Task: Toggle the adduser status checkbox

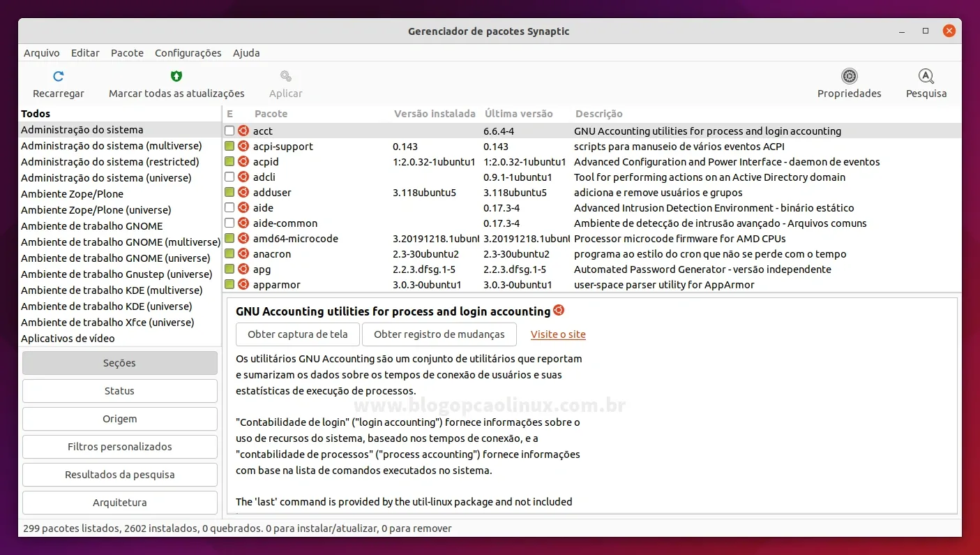Action: click(x=229, y=192)
